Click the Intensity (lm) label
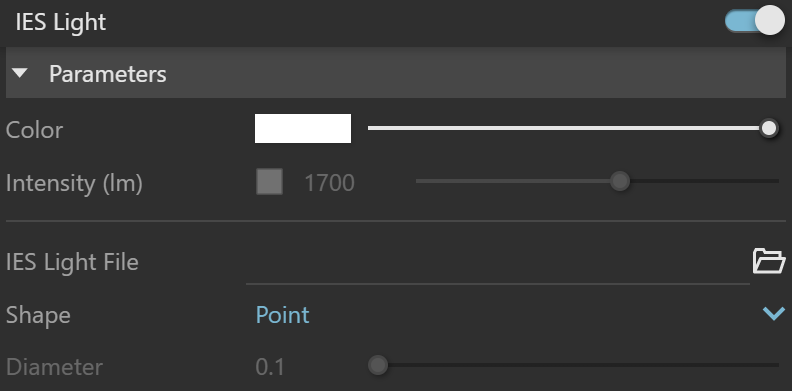 click(74, 183)
